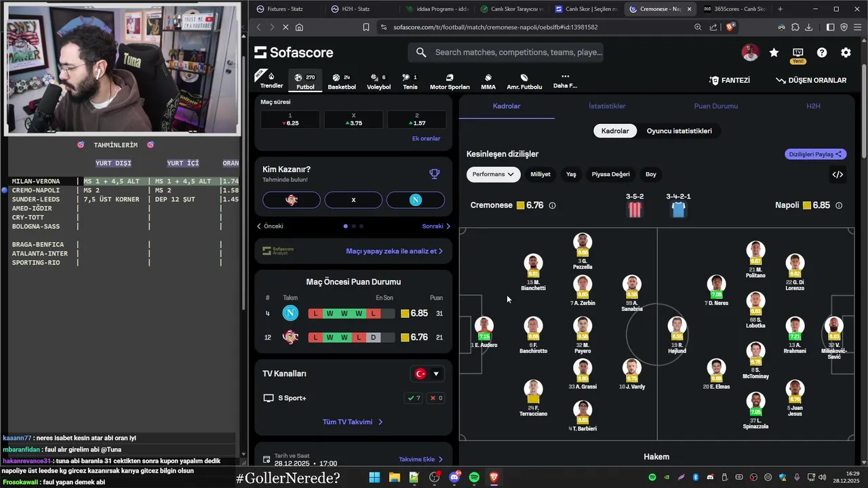
Task: Click the Sofascore search field
Action: [505, 52]
